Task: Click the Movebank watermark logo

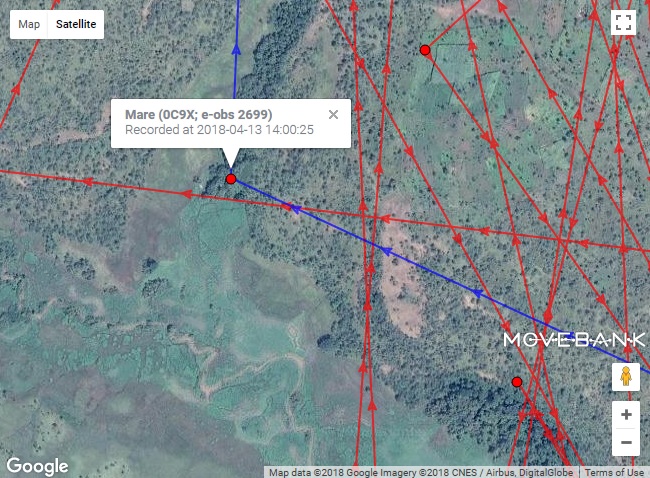Action: [574, 340]
